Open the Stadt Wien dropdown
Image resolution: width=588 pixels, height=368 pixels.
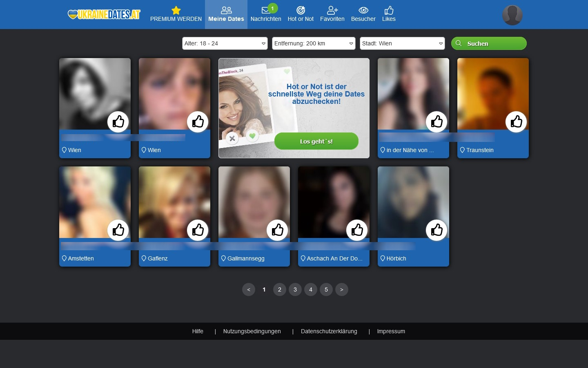click(x=402, y=43)
